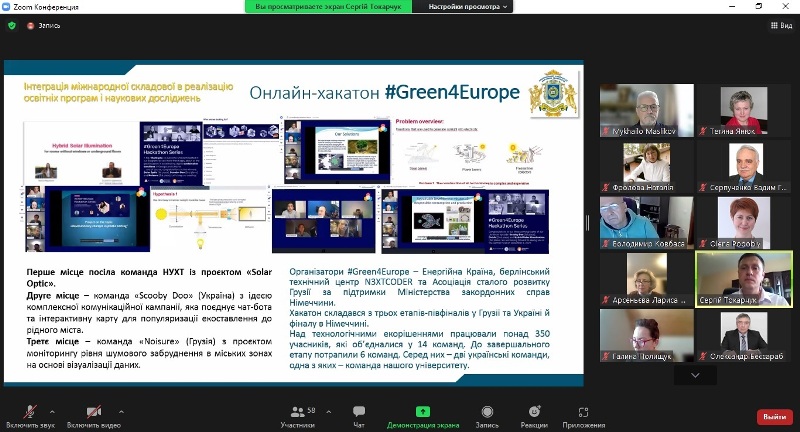Select Фролова Наталія video tile
The image size is (800, 432).
[647, 167]
